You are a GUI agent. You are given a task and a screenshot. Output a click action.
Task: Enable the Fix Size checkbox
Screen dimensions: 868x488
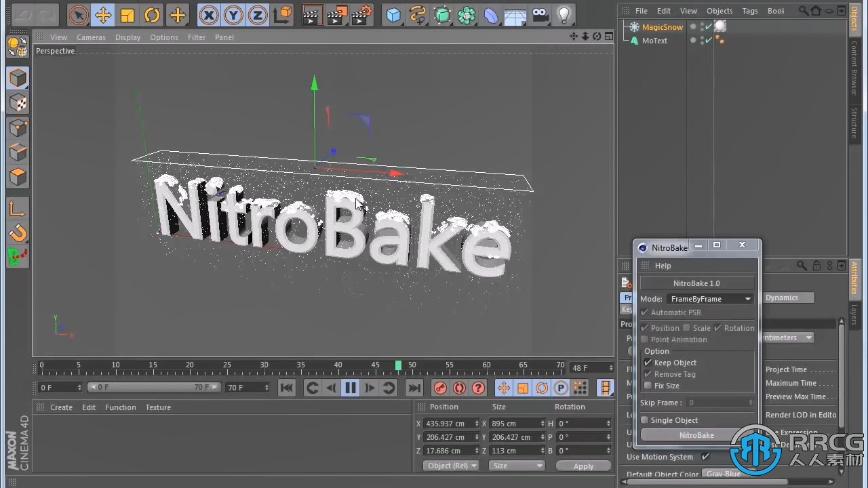pos(648,386)
